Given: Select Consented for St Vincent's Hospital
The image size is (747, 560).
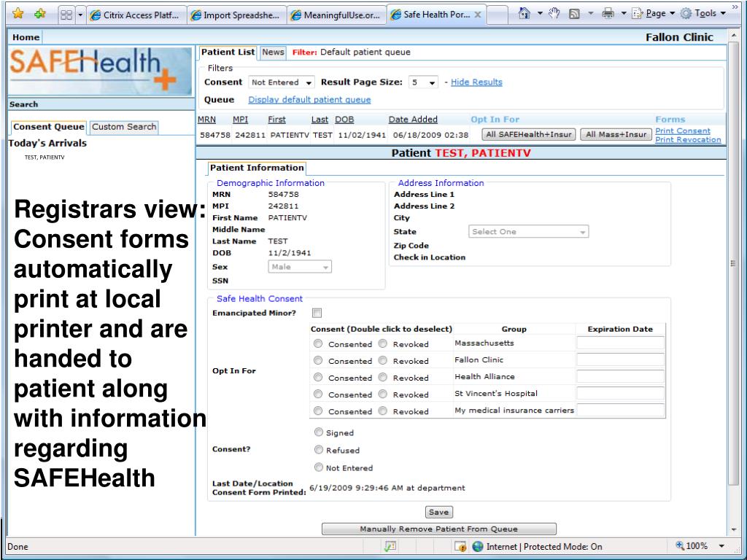Looking at the screenshot, I should tap(318, 394).
